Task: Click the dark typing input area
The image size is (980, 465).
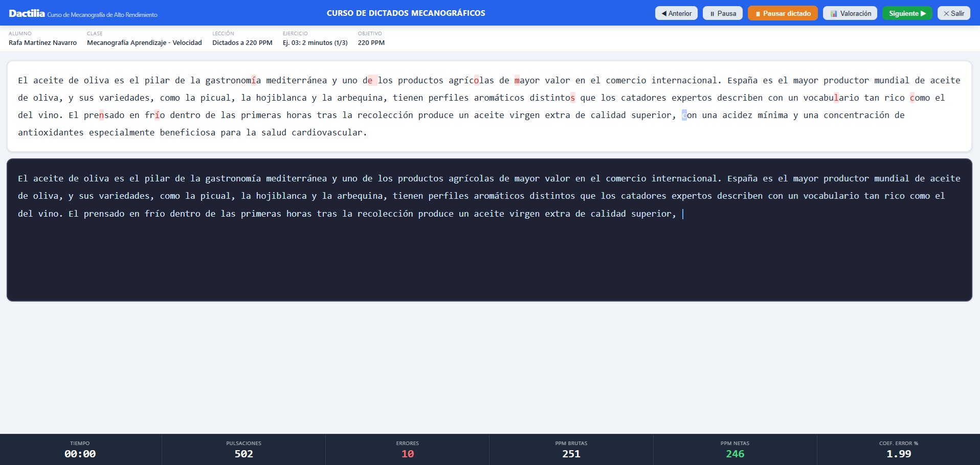Action: (489, 230)
